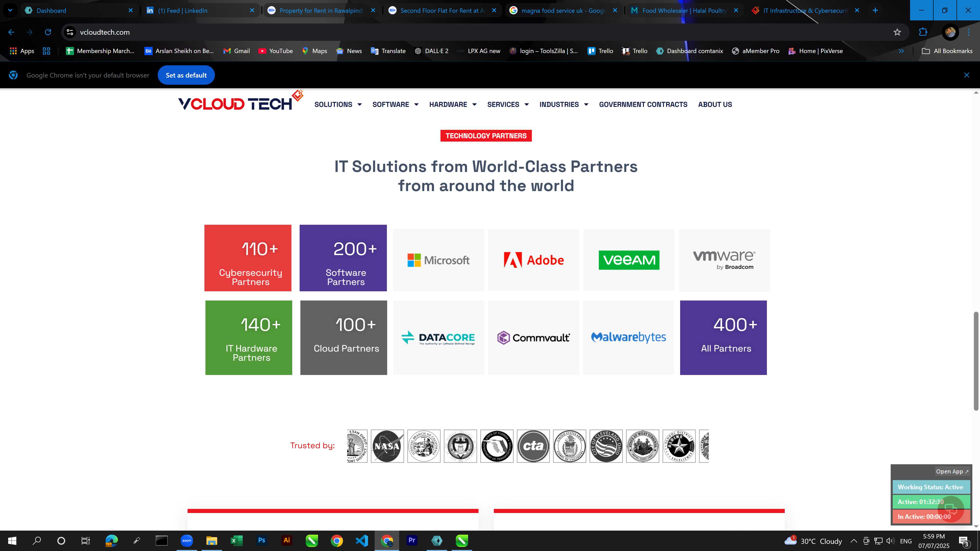Open GOVERNMENT CONTRACTS page

pyautogui.click(x=643, y=105)
